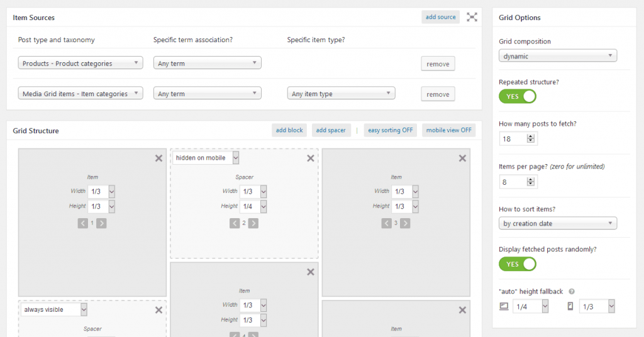Click the add source button
The width and height of the screenshot is (644, 337).
(440, 17)
